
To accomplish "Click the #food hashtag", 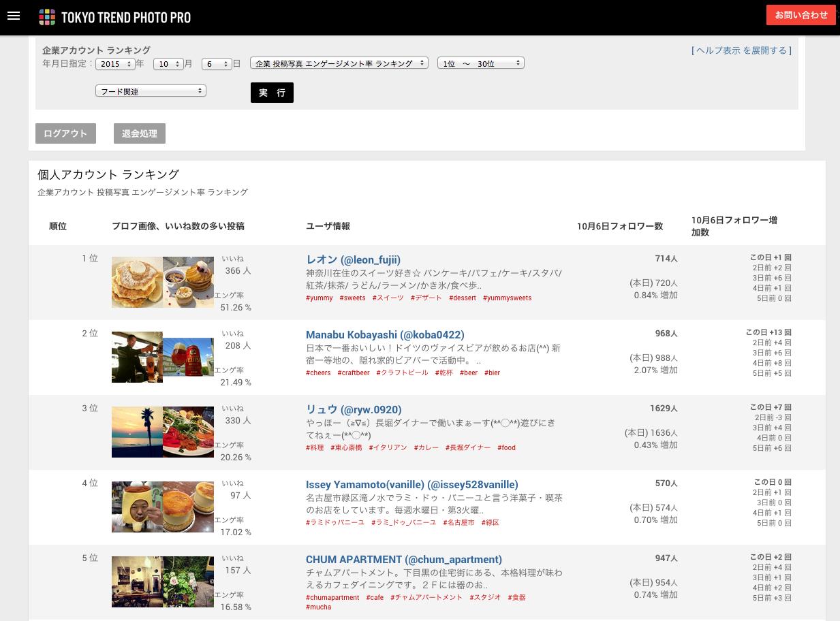I will [x=506, y=448].
